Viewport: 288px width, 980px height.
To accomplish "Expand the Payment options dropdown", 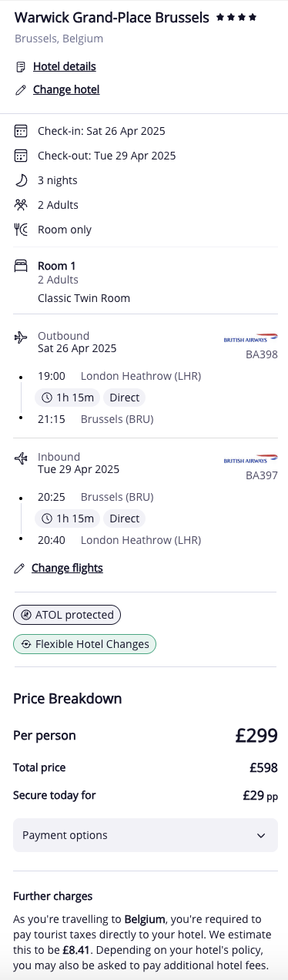I will click(x=144, y=835).
